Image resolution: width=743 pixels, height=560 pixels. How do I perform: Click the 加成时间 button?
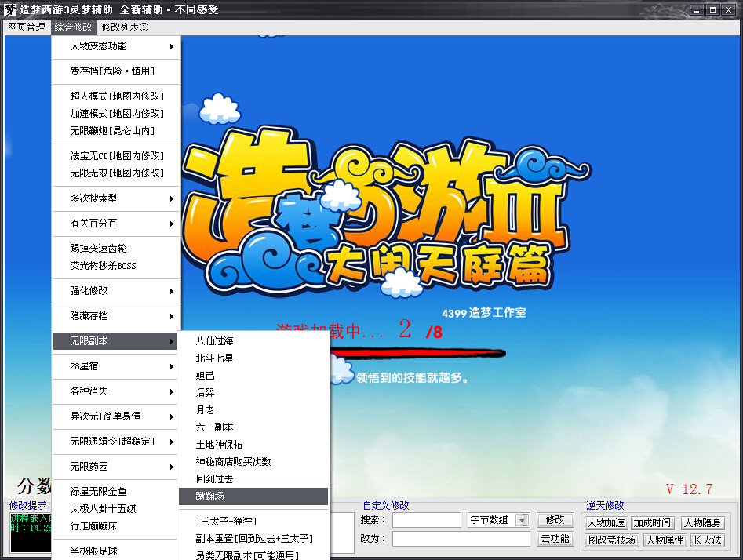click(653, 523)
